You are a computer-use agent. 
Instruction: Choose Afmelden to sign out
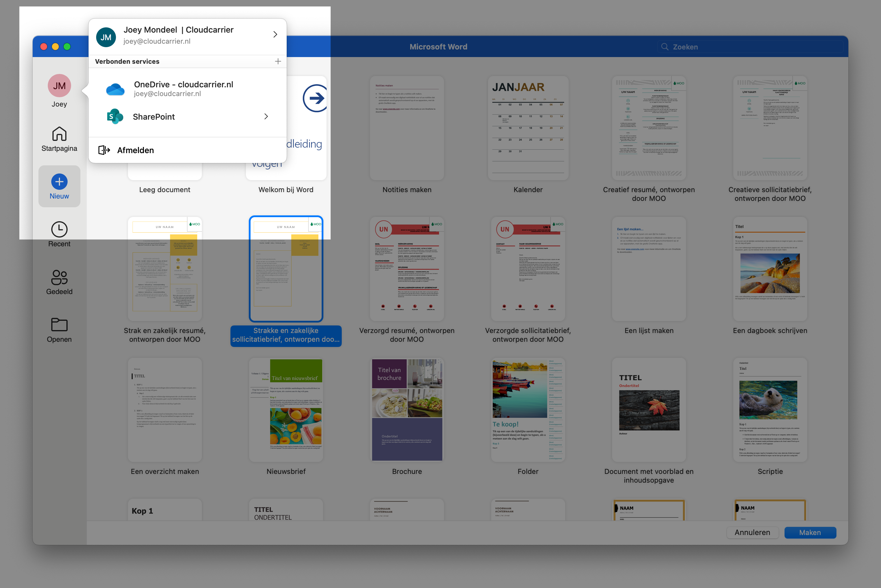click(188, 150)
